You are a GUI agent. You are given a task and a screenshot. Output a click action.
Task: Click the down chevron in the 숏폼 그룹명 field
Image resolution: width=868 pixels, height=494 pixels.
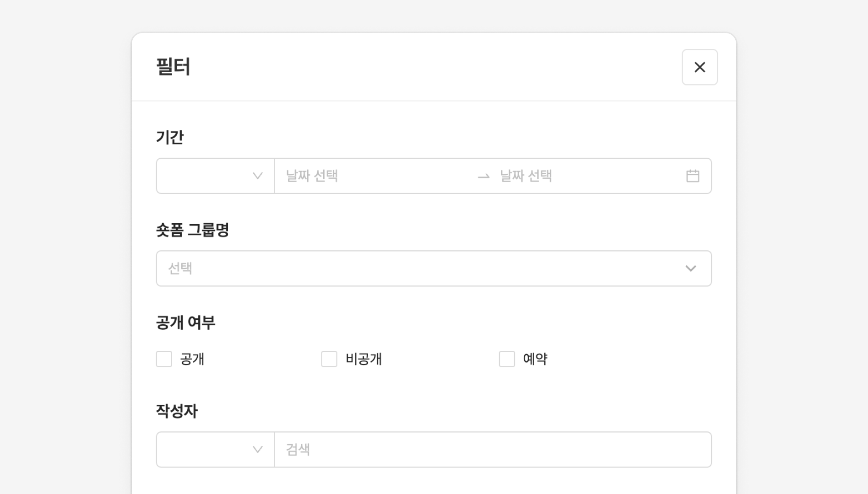(x=690, y=268)
